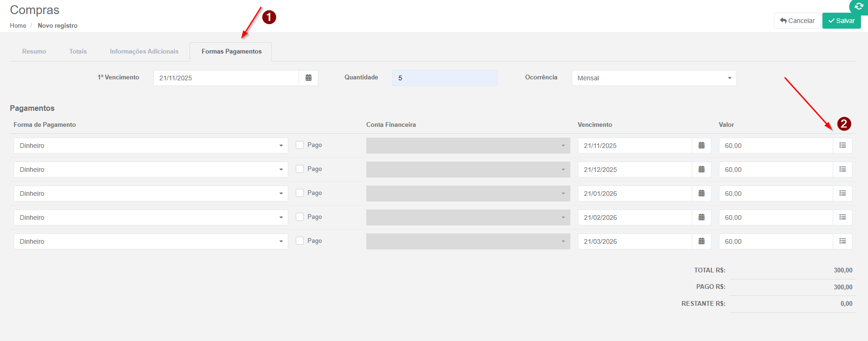The image size is (868, 341).
Task: Open calendar for the 21/11/2025 payment row
Action: 701,146
